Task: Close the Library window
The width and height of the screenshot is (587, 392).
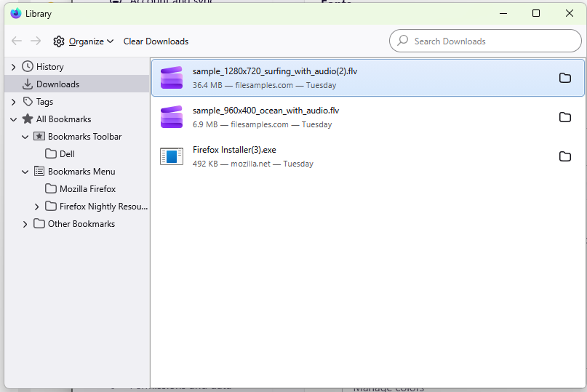Action: pyautogui.click(x=570, y=14)
